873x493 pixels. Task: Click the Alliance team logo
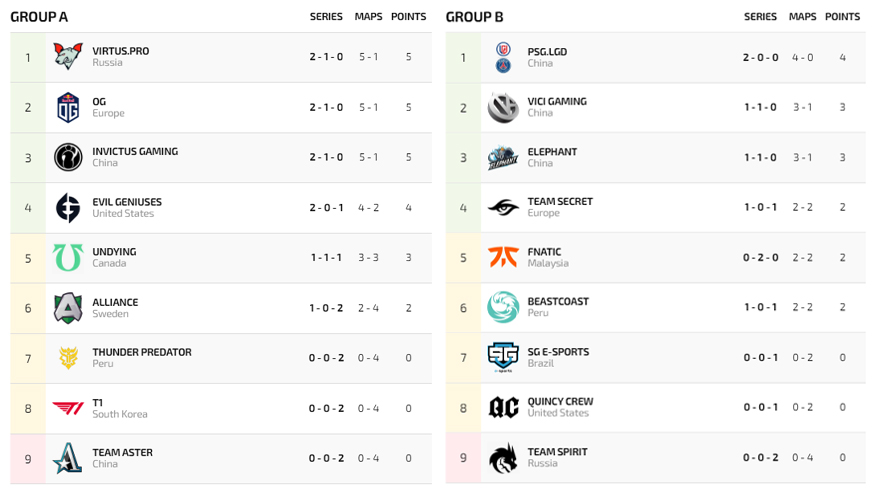(68, 308)
